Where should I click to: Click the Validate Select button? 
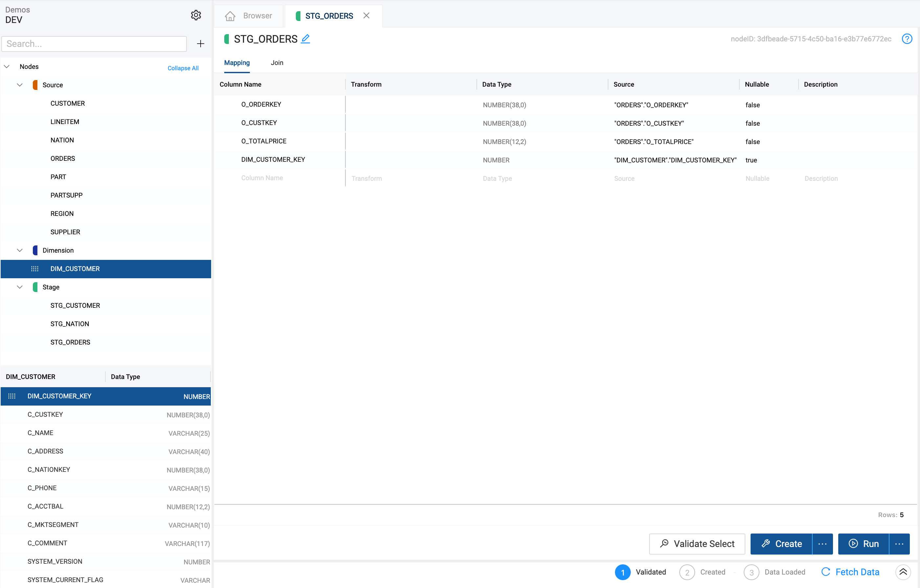697,544
